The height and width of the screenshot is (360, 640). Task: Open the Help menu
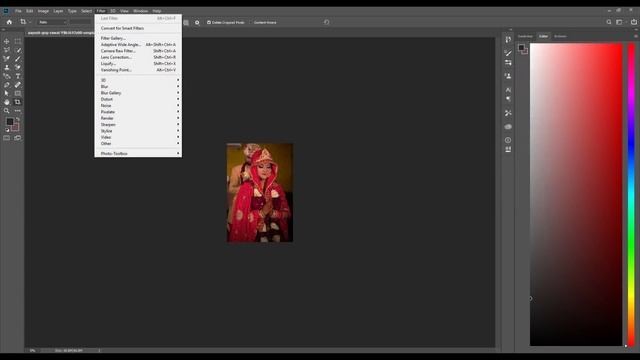(157, 11)
